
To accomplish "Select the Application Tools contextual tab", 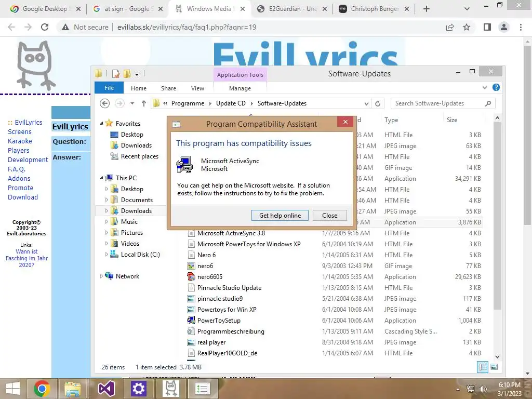I will pyautogui.click(x=240, y=75).
